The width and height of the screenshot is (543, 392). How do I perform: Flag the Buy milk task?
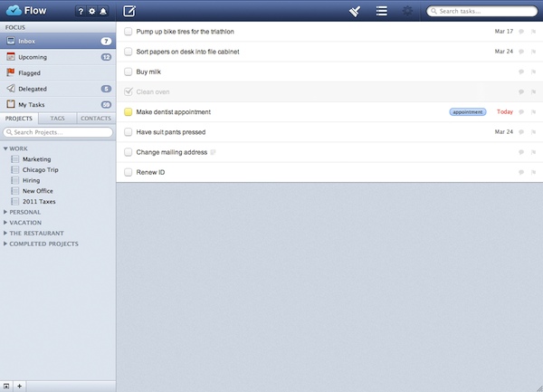[533, 72]
